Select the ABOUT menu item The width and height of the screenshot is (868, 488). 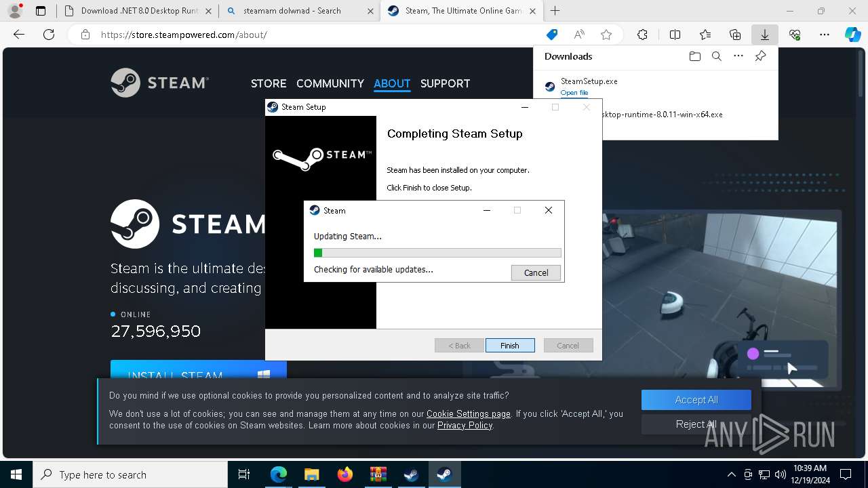pyautogui.click(x=392, y=83)
